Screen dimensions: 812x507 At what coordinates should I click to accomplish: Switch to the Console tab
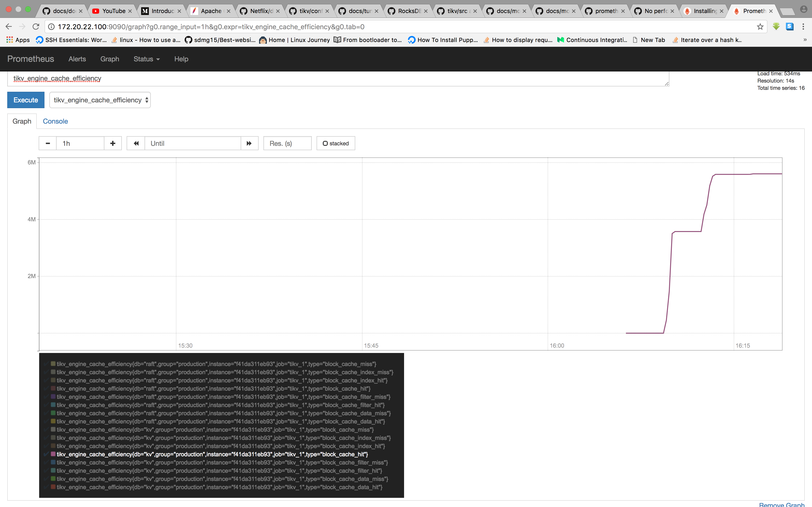click(x=55, y=121)
